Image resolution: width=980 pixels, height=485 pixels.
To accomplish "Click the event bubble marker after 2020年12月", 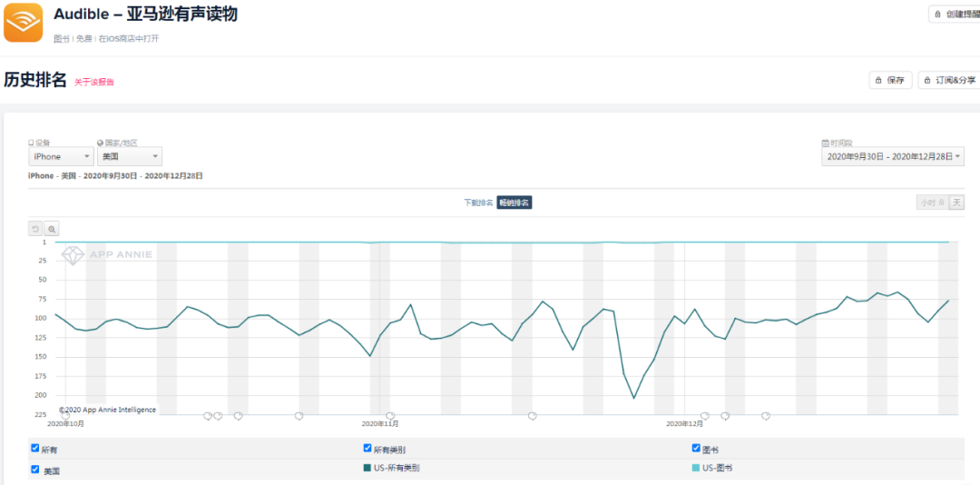I will [x=704, y=416].
